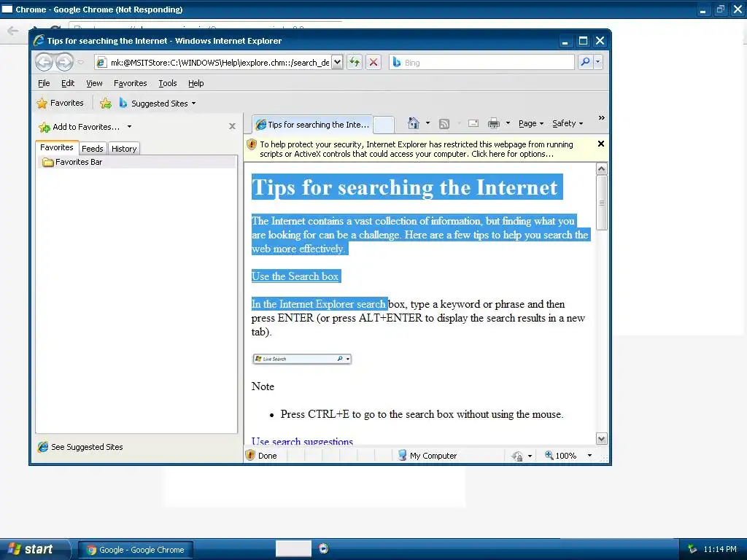Click the Favorites star button
The width and height of the screenshot is (747, 560).
click(60, 103)
